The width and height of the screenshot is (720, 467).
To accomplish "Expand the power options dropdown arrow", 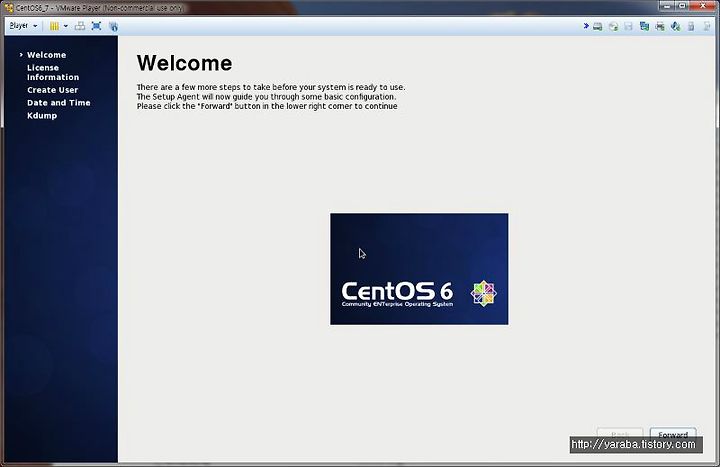I will pyautogui.click(x=66, y=26).
